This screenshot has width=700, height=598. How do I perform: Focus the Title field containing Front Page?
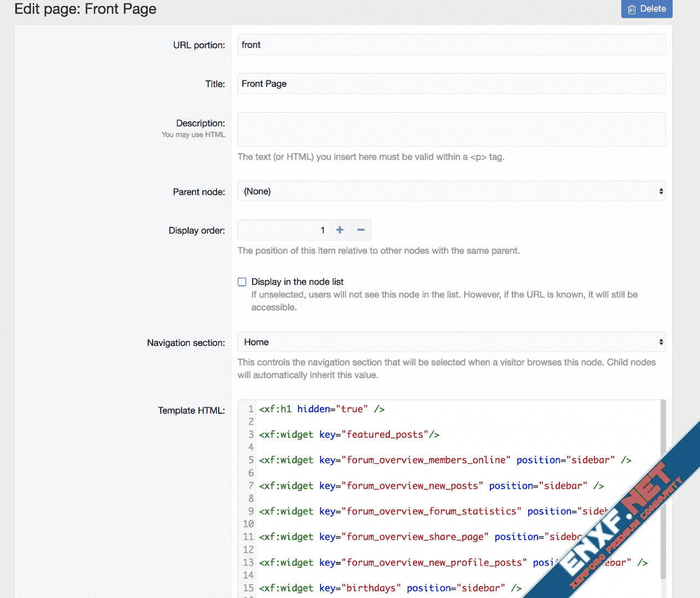tap(451, 84)
